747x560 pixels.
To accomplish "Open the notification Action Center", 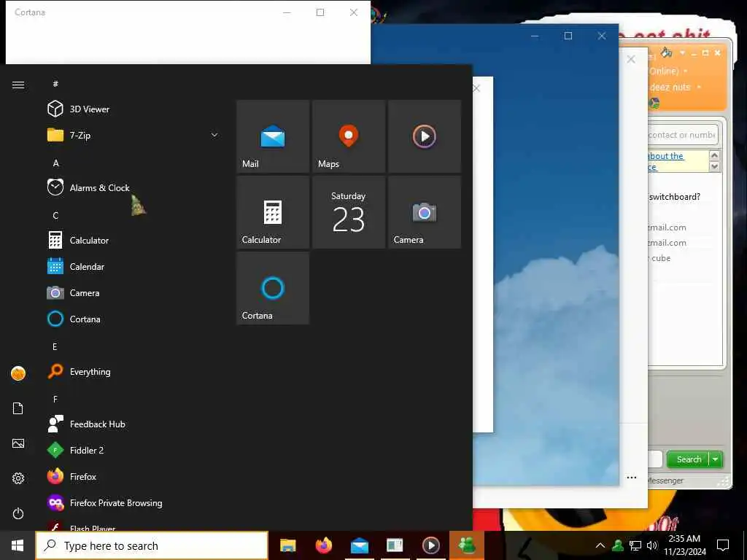I will [723, 545].
